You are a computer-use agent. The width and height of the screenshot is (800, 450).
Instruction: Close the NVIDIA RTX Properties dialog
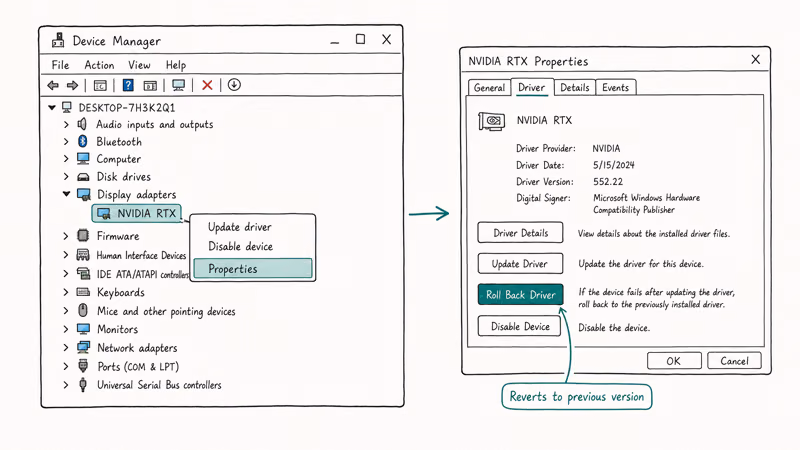pyautogui.click(x=756, y=60)
